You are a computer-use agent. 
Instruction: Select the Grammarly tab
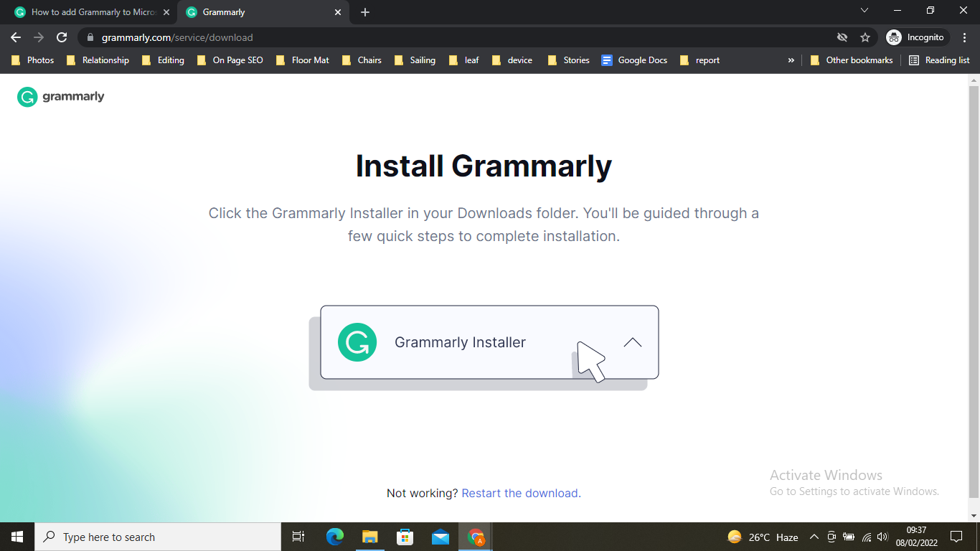[264, 12]
